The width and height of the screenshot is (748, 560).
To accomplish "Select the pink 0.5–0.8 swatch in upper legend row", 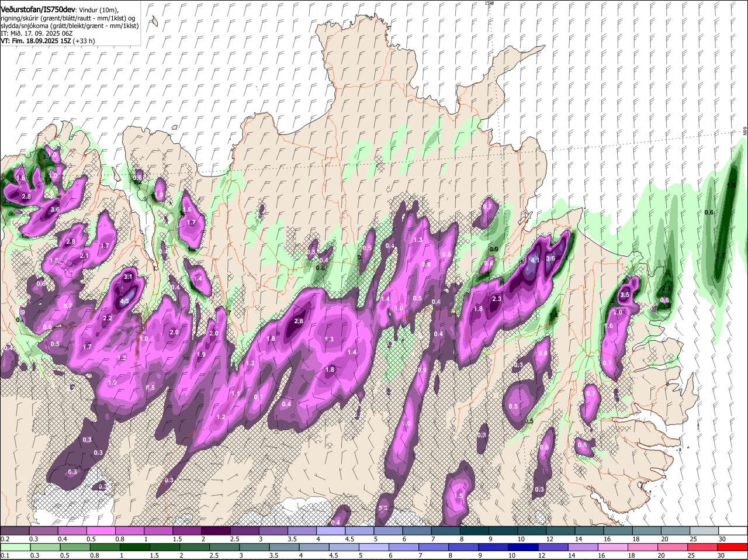I will pyautogui.click(x=101, y=531).
